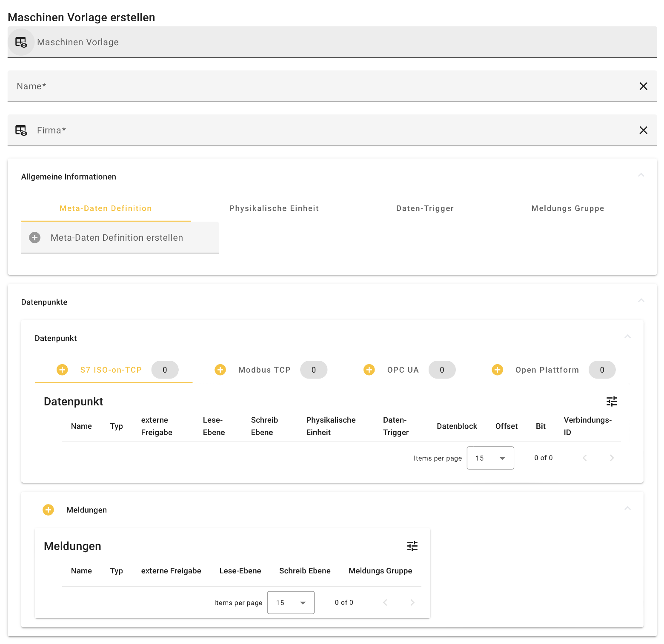Select the S7 ISO-on-TCP tab
Screen dimensions: 664x644
[111, 370]
